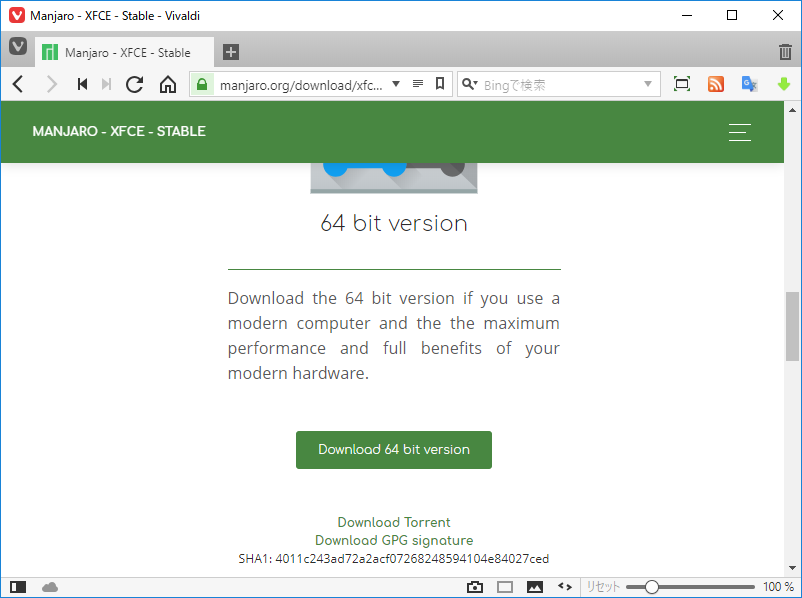The image size is (802, 598).
Task: Click the MANJARO - XFCE - STABLE header title
Action: pos(119,131)
